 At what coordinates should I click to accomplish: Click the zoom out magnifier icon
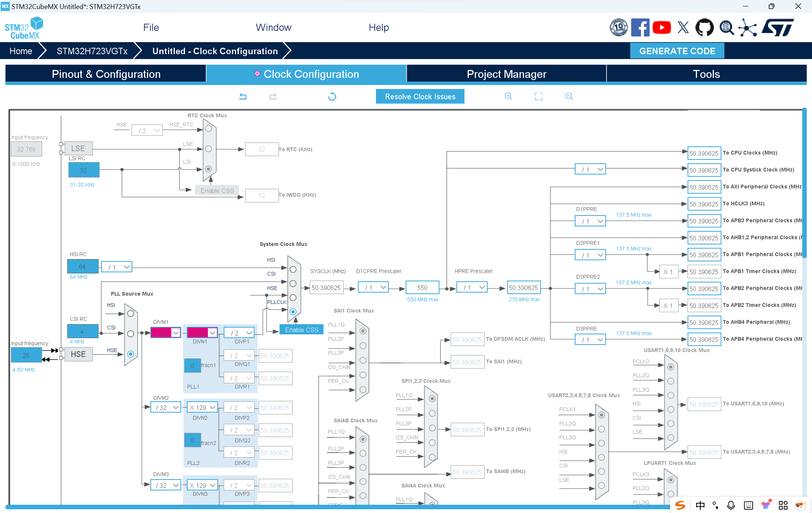click(569, 96)
